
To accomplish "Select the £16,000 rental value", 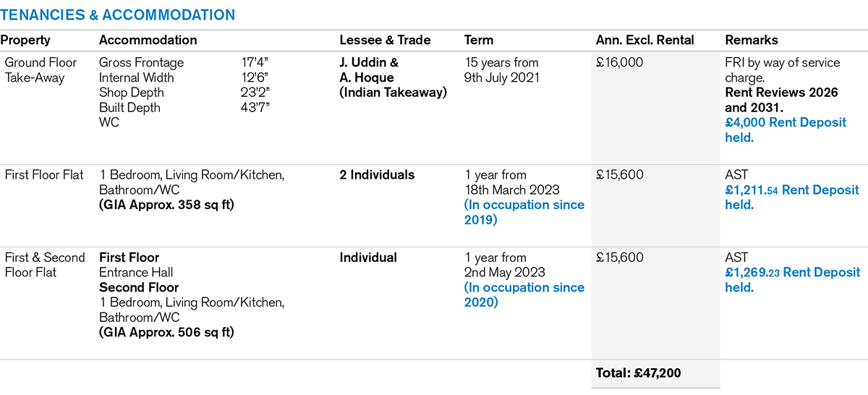I will pos(619,63).
